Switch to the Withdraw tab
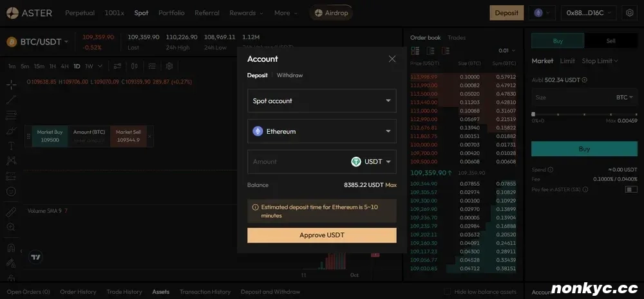 (290, 75)
